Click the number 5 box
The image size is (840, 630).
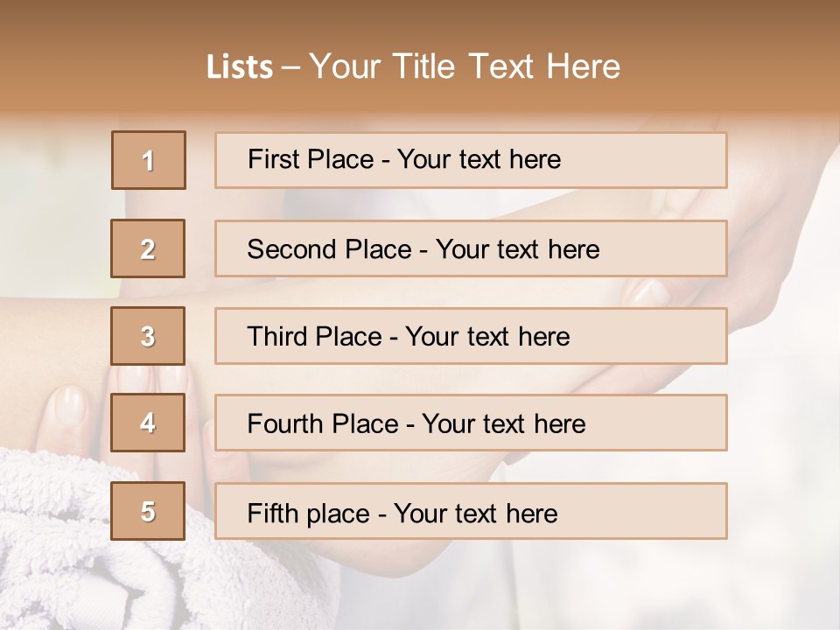tap(148, 511)
